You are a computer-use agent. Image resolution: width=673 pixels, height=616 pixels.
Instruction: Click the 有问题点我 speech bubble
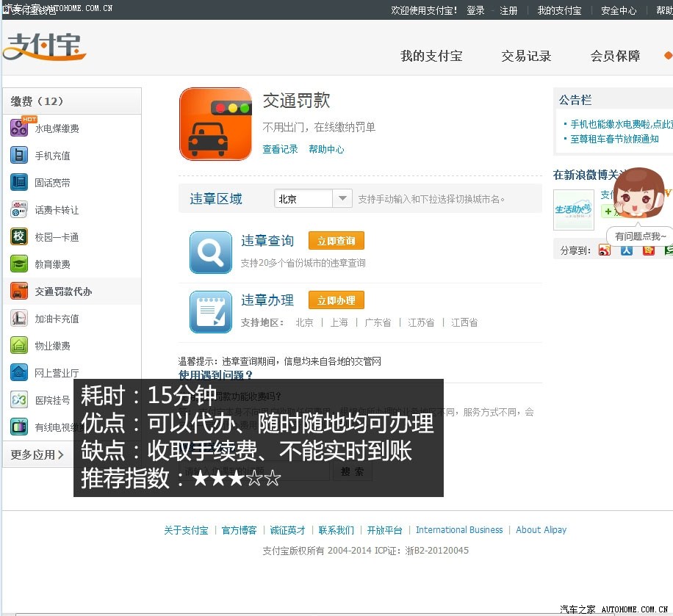639,236
